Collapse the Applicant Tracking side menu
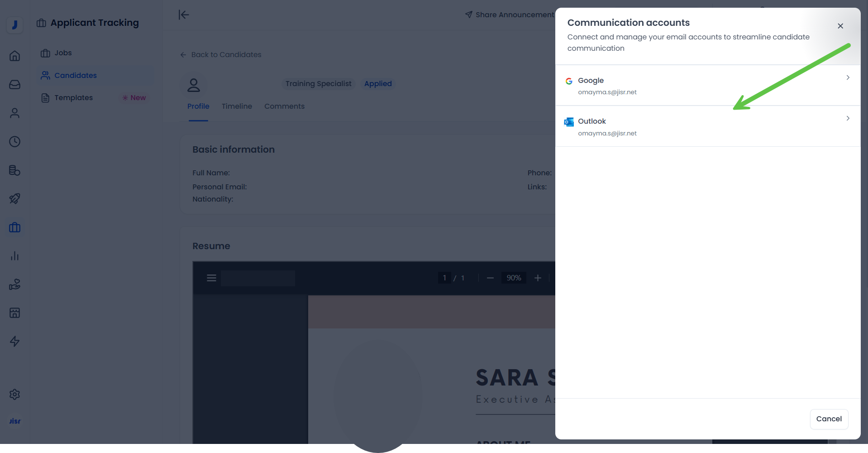 coord(184,15)
